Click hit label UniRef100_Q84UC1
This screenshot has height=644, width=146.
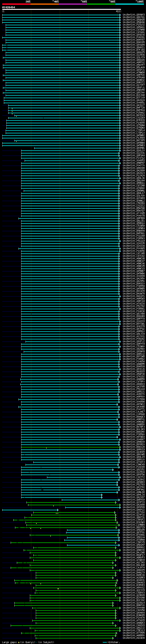pos(133,47)
